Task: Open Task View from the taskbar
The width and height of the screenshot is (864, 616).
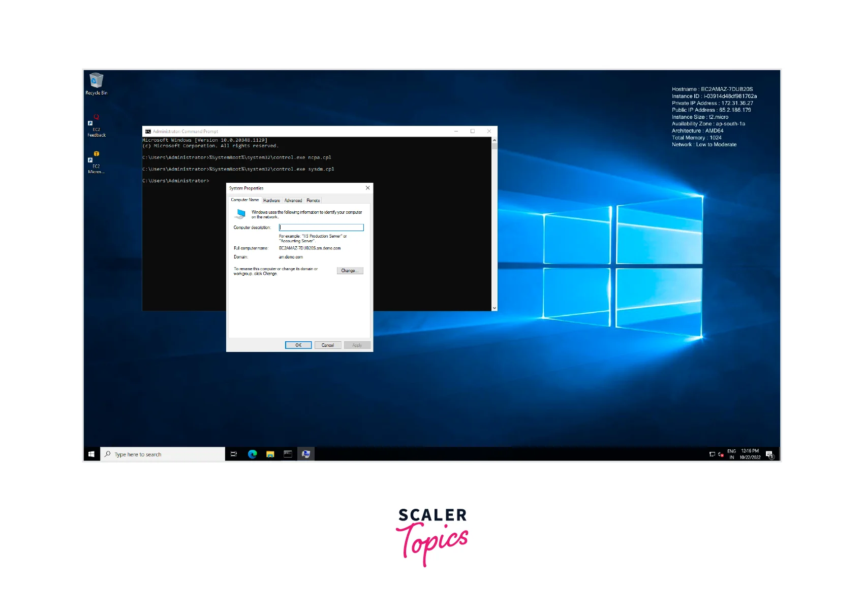Action: [x=234, y=454]
